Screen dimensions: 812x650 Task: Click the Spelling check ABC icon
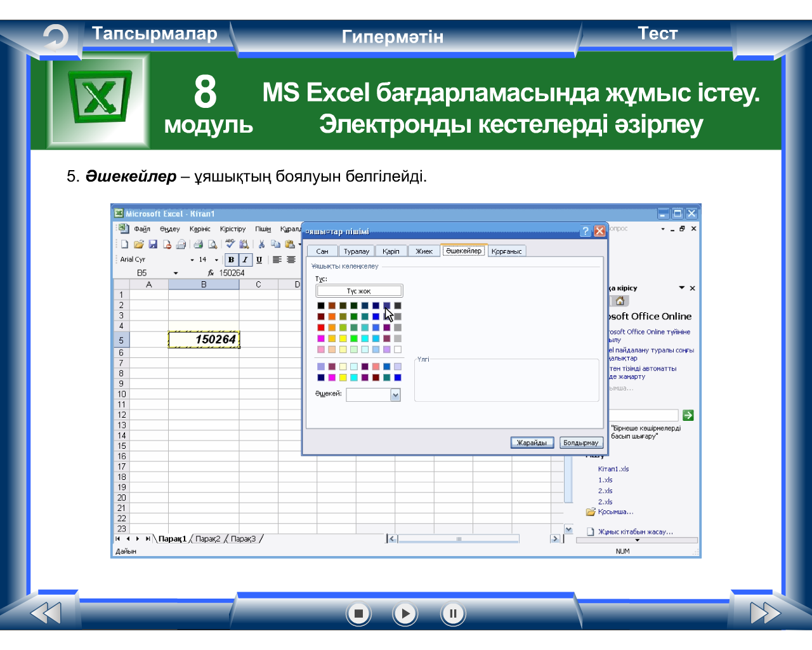pos(230,244)
